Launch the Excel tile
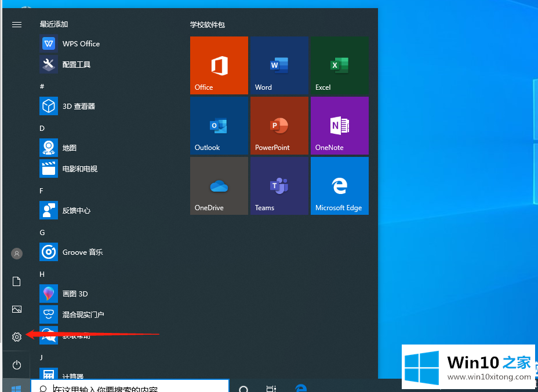Screen dimensions: 538x392 click(x=340, y=65)
